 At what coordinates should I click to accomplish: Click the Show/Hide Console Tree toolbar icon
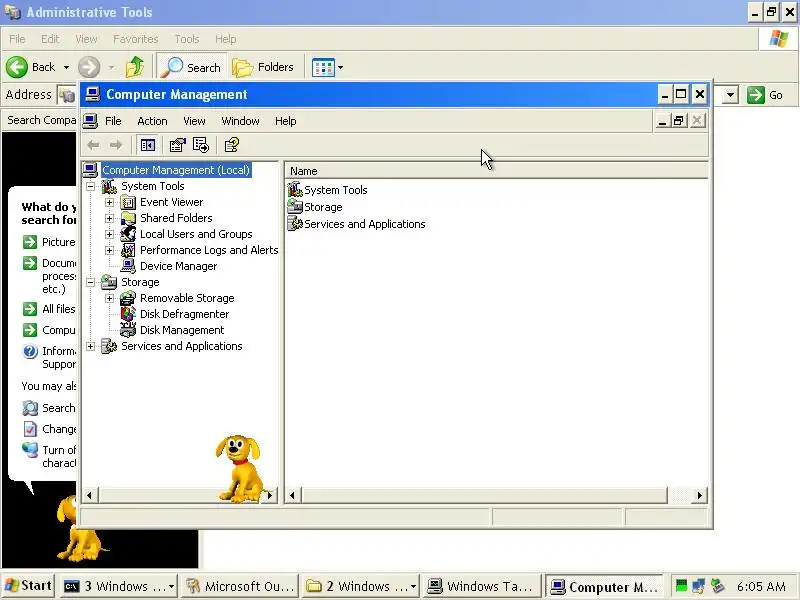coord(147,145)
